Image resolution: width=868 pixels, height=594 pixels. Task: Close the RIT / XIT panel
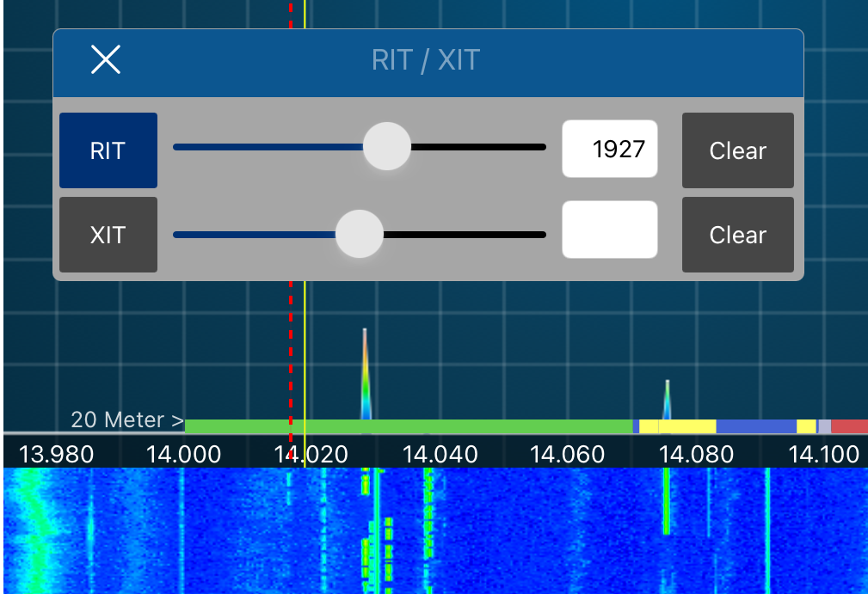(x=105, y=59)
